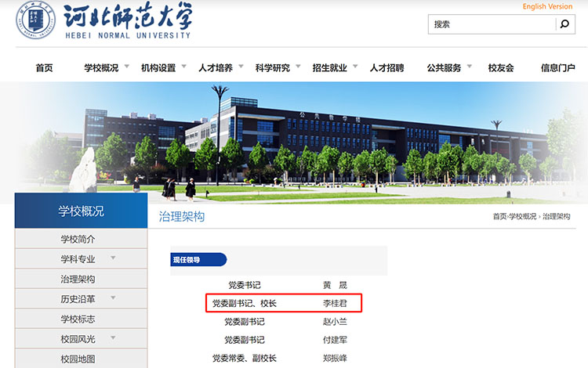Expand the 学科专业 sidebar arrow

[114, 258]
